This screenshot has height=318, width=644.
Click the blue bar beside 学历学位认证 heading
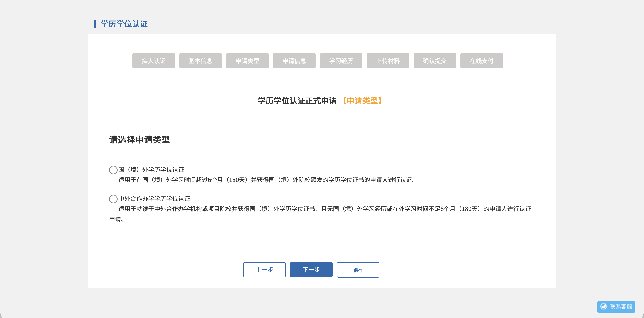pyautogui.click(x=95, y=24)
